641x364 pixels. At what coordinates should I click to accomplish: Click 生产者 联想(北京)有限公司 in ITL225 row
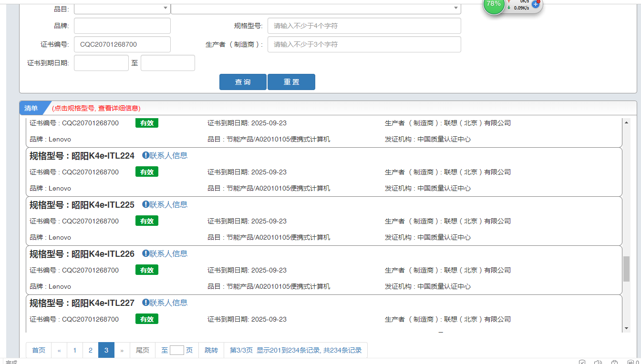point(448,221)
